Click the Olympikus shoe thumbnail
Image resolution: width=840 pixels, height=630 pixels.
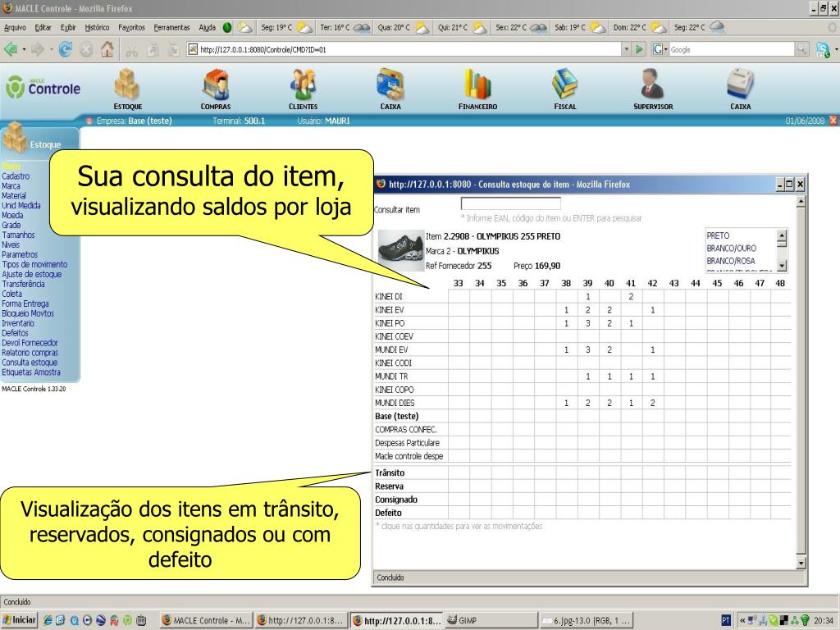(400, 249)
